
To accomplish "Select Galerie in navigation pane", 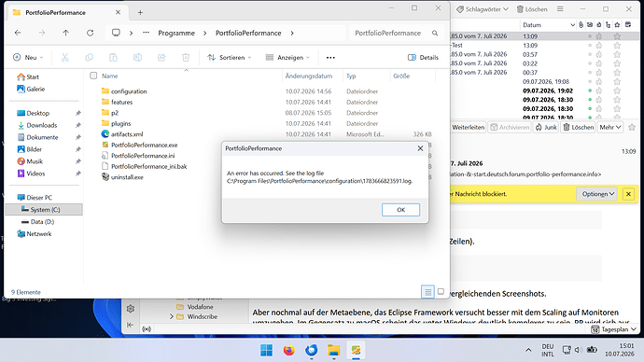I will click(x=31, y=89).
